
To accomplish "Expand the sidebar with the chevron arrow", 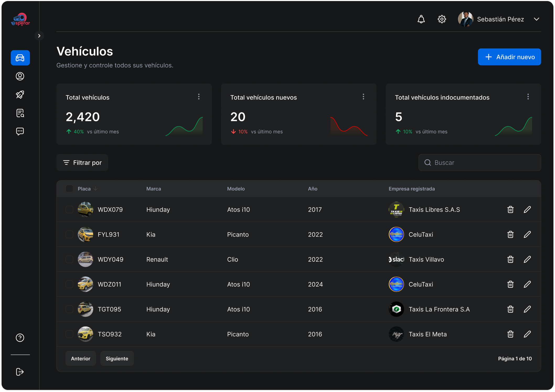I will click(39, 36).
